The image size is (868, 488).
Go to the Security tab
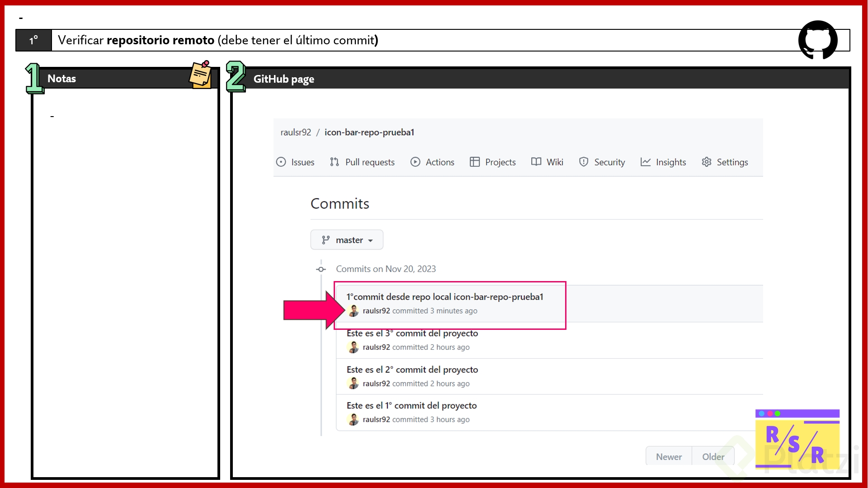tap(602, 162)
